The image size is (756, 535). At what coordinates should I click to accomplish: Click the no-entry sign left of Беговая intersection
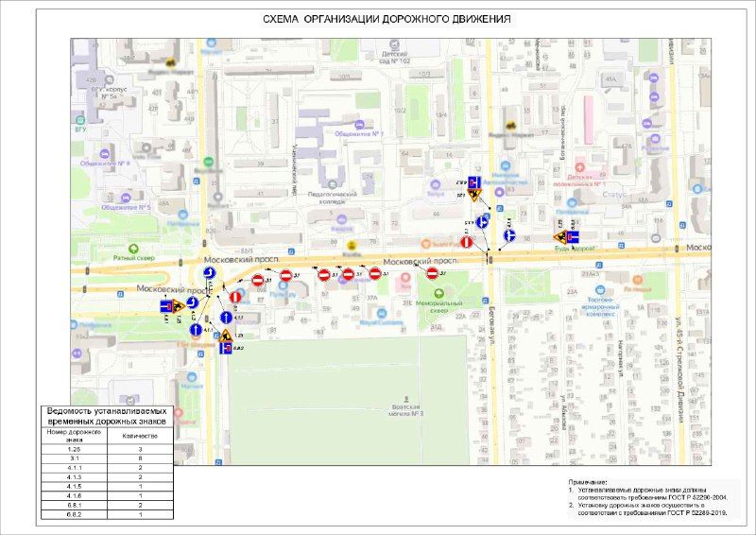pyautogui.click(x=466, y=243)
